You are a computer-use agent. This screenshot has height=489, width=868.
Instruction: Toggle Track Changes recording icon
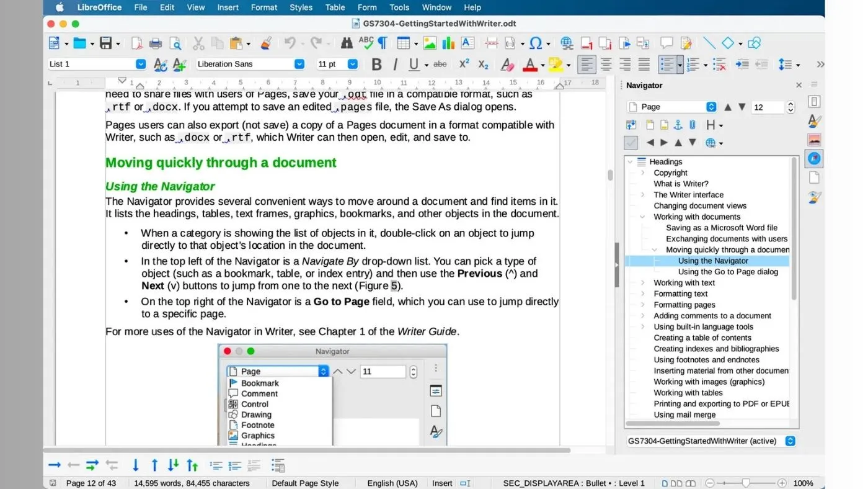click(686, 43)
